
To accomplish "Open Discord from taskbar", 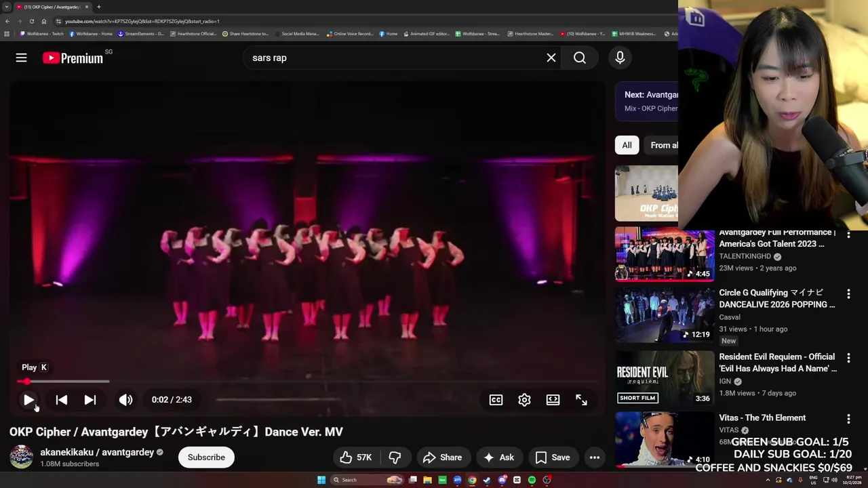I will [x=502, y=480].
